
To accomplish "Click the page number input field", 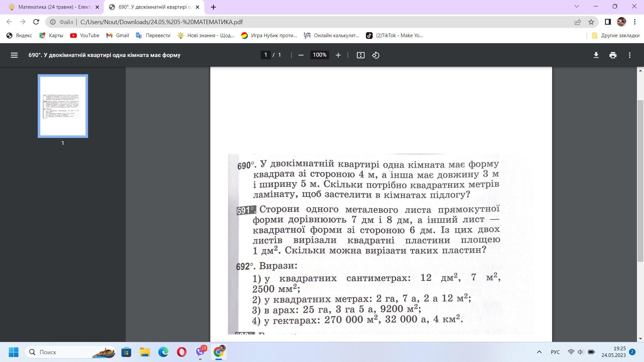I will [266, 55].
